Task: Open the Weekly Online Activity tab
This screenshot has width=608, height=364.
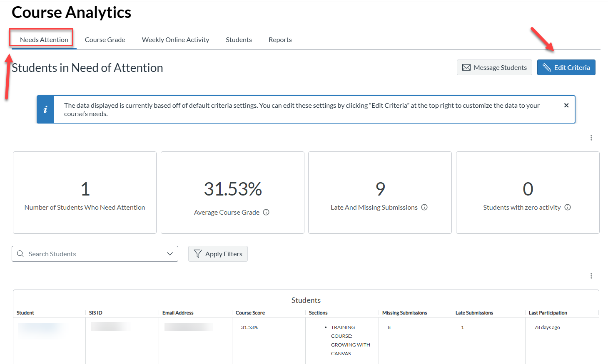Action: pos(175,40)
